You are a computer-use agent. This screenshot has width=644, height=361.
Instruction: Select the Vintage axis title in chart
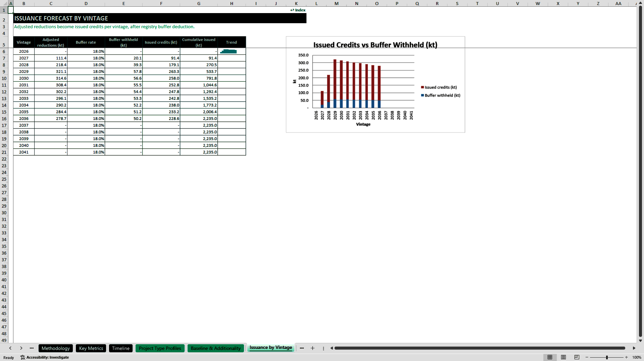coord(363,124)
